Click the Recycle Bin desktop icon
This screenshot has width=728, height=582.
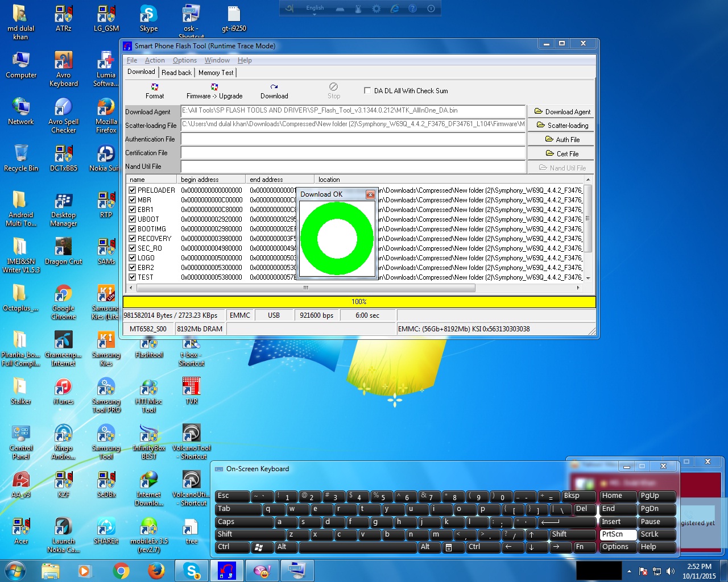pos(21,158)
